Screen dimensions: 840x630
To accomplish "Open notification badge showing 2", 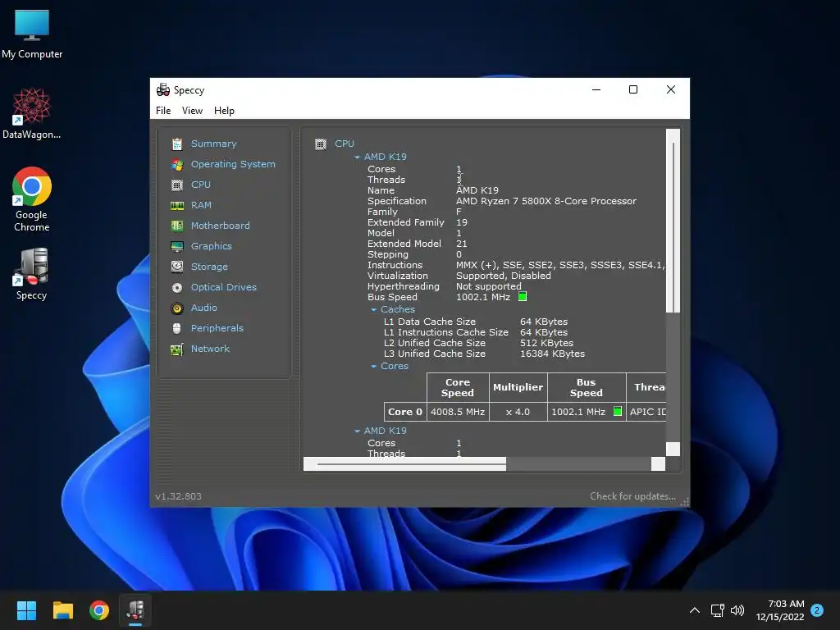I will 817,610.
